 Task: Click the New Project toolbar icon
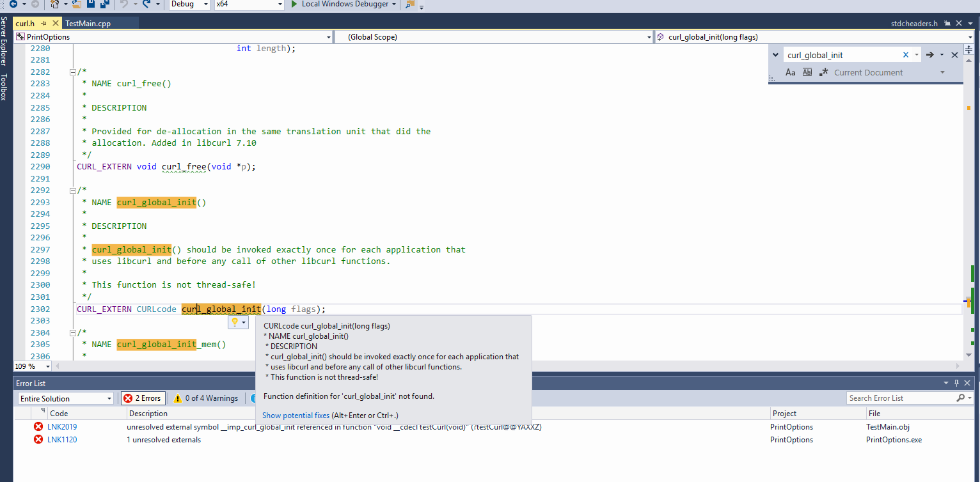56,4
